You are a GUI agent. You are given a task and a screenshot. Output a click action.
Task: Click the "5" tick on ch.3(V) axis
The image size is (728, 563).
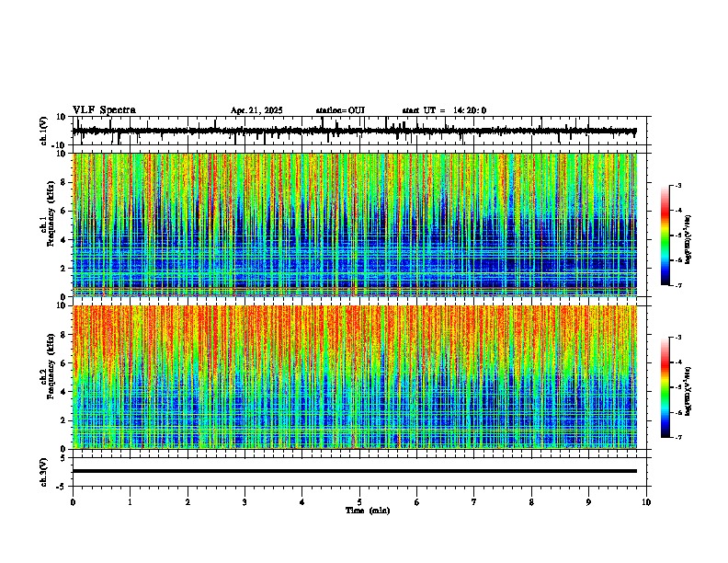pyautogui.click(x=63, y=457)
